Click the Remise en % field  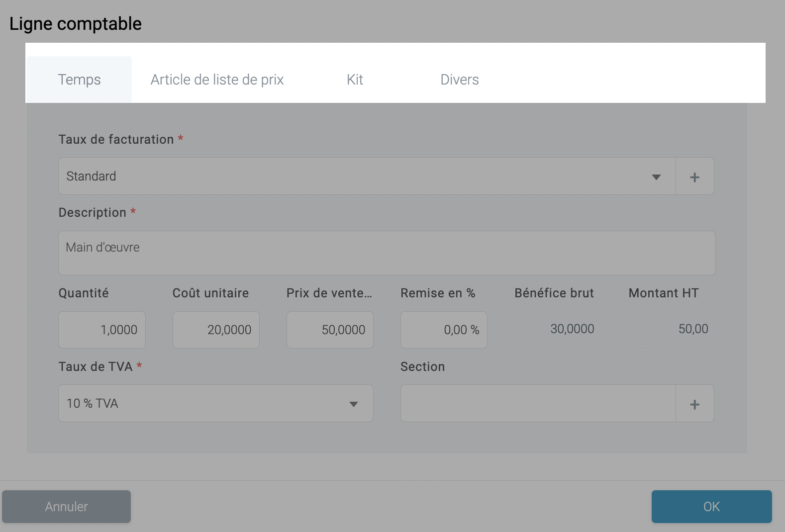coord(444,330)
